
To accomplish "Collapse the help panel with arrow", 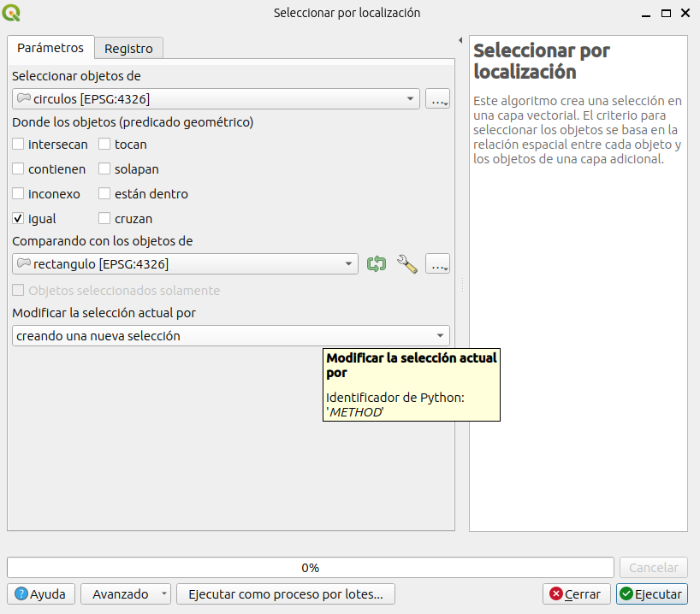I will coord(460,41).
